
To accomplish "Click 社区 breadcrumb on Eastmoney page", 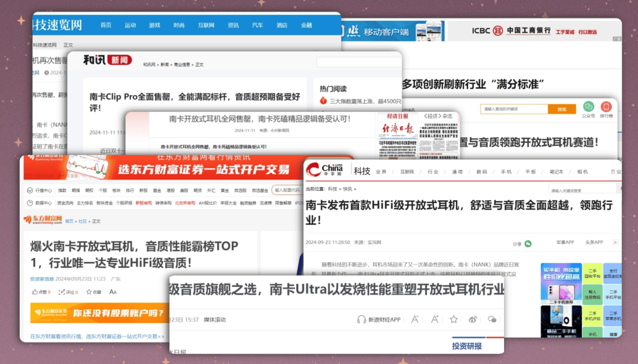I will [x=83, y=221].
